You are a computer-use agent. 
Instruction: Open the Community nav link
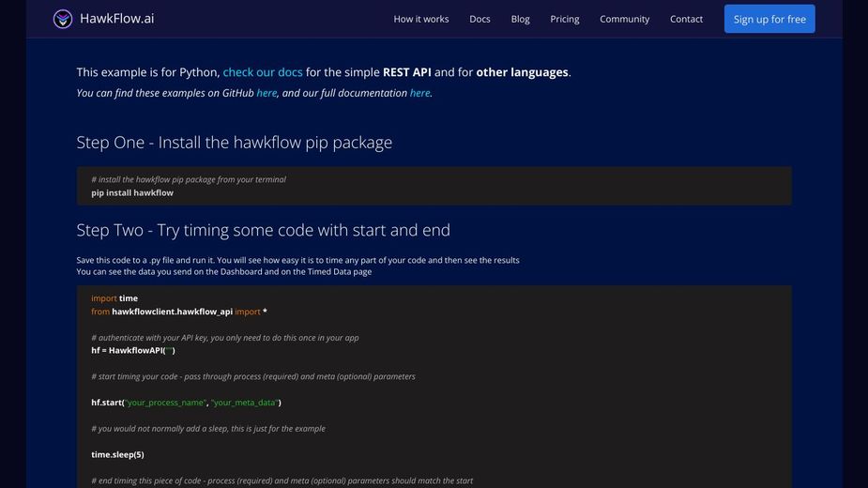[624, 19]
